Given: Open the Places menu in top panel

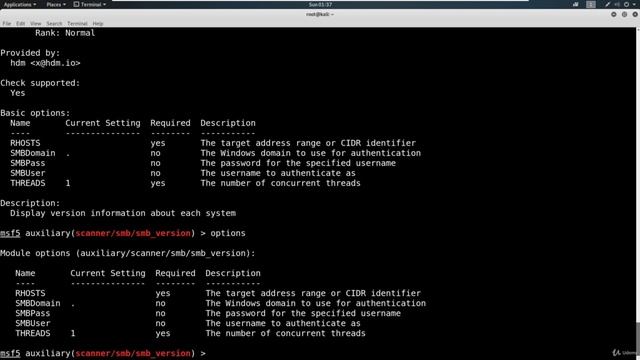Looking at the screenshot, I should coord(56,4).
